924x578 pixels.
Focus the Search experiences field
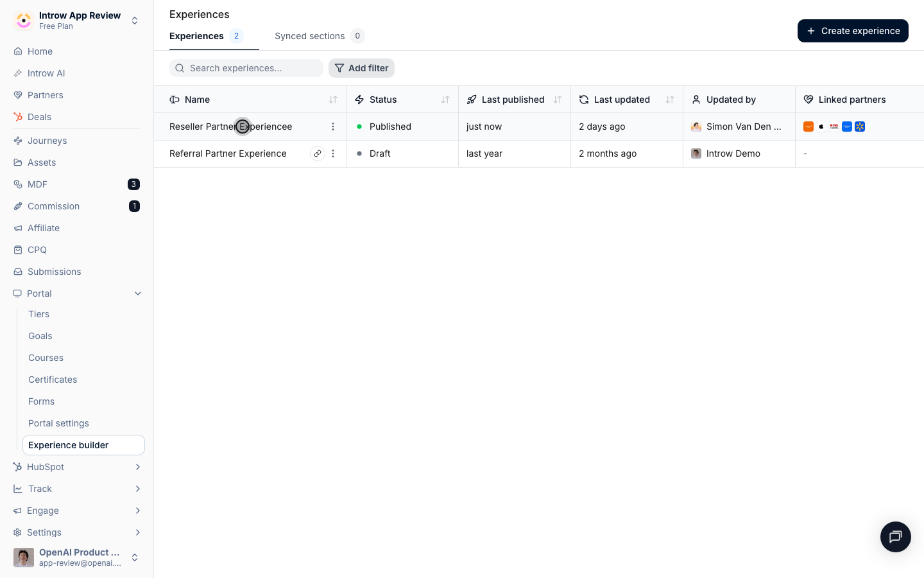click(x=246, y=68)
